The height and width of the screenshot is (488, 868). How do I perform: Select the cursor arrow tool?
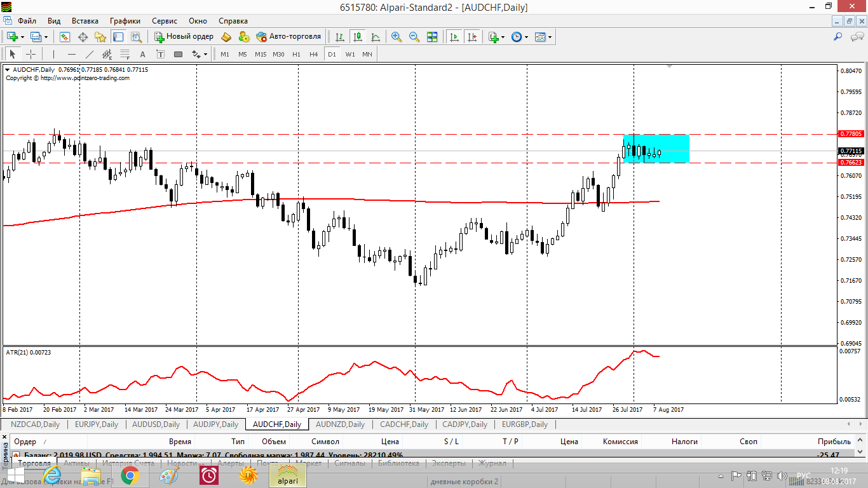(13, 54)
